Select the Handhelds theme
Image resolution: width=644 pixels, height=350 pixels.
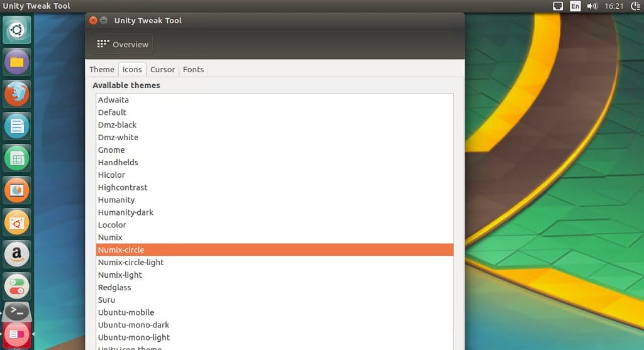tap(275, 163)
